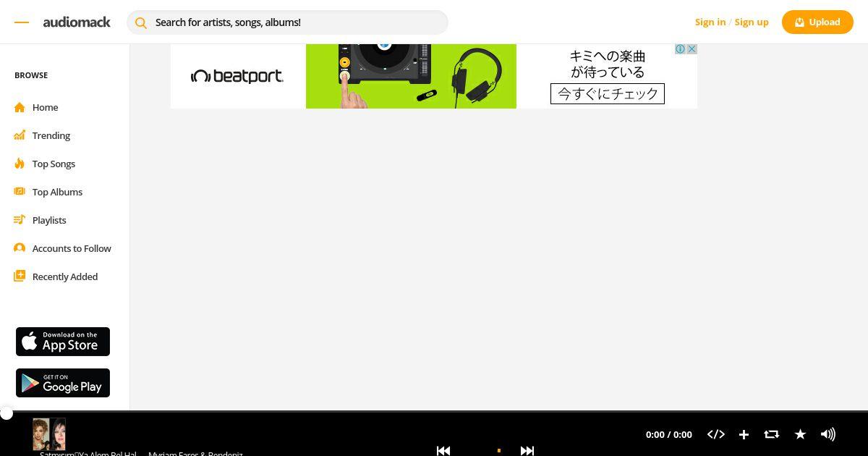Skip to the previous track
This screenshot has width=868, height=456.
[x=443, y=450]
